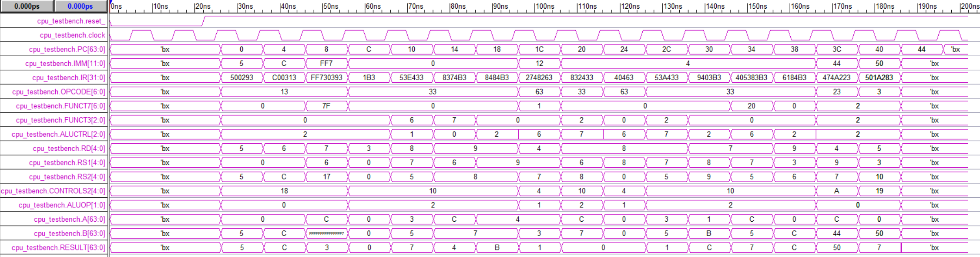Select the cpu_testbench.clock signal name

click(x=72, y=35)
